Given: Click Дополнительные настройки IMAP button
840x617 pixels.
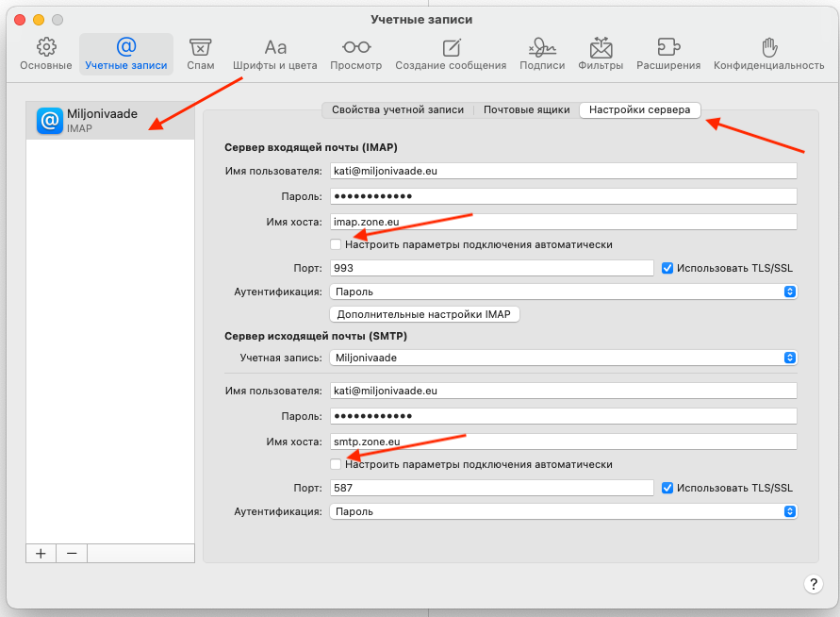Looking at the screenshot, I should [x=424, y=314].
